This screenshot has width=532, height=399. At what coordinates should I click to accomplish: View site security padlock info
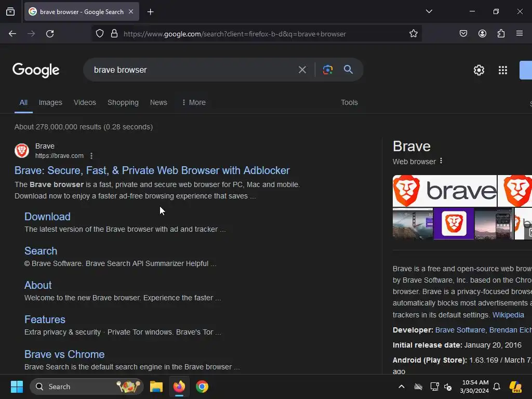click(114, 34)
